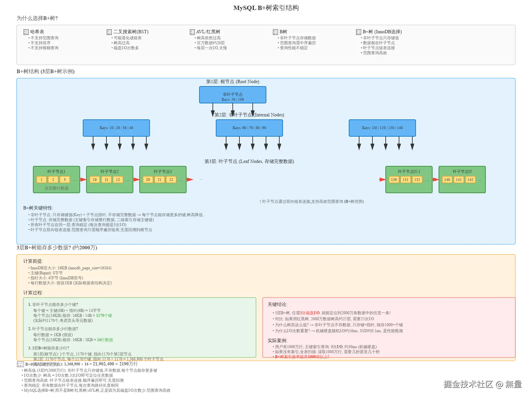Screen dimensions: 532x399
Task: Click the icon before 二叉搜索树(BST) title
Action: [x=109, y=32]
